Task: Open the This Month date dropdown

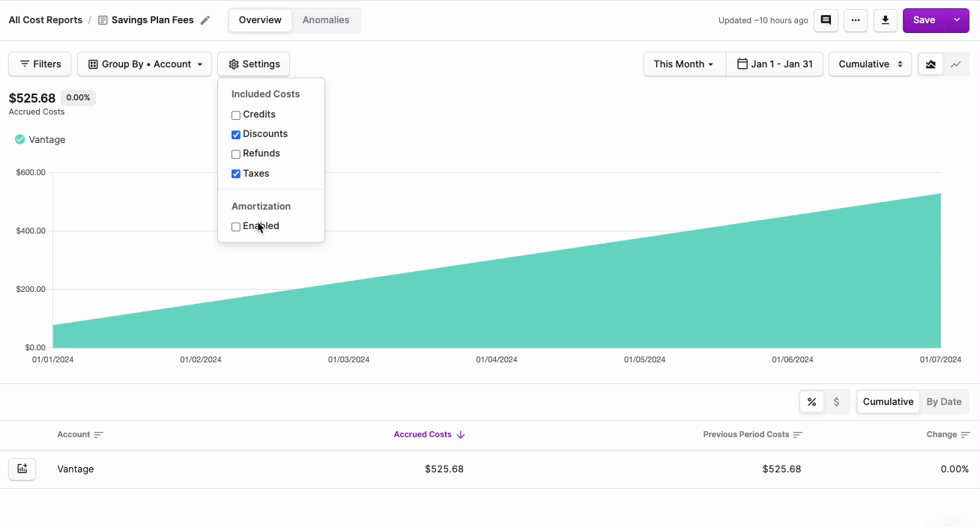Action: coord(683,64)
